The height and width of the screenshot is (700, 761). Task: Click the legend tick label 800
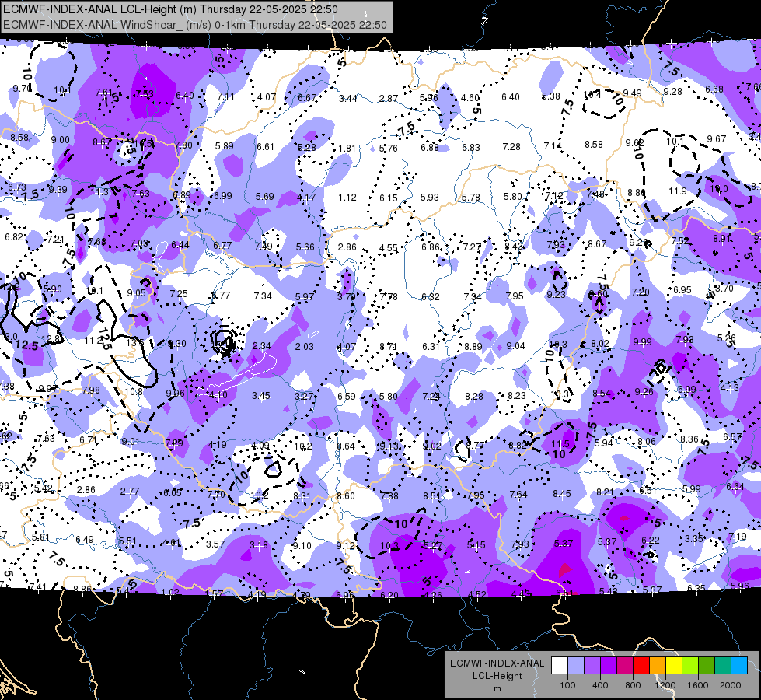(x=633, y=685)
